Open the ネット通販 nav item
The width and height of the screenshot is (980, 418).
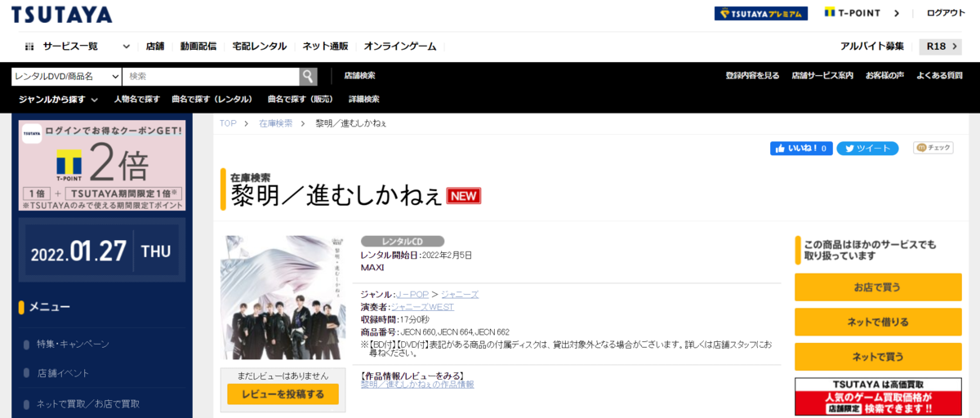(x=325, y=47)
